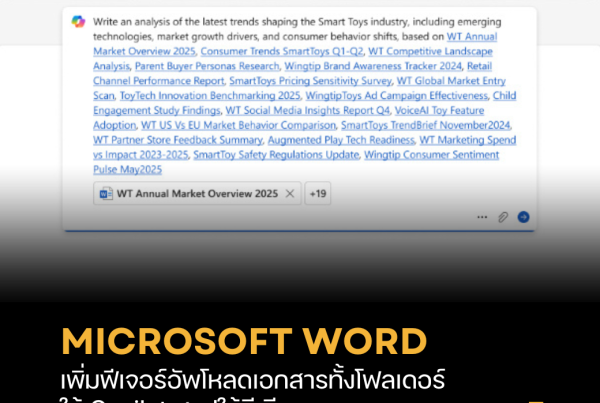
Task: Expand the +19 additional attachments
Action: click(x=316, y=193)
